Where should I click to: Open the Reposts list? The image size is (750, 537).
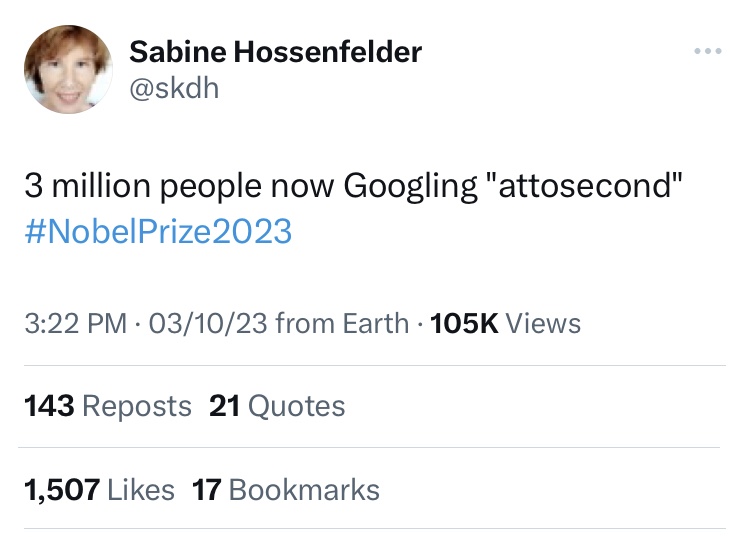click(137, 405)
